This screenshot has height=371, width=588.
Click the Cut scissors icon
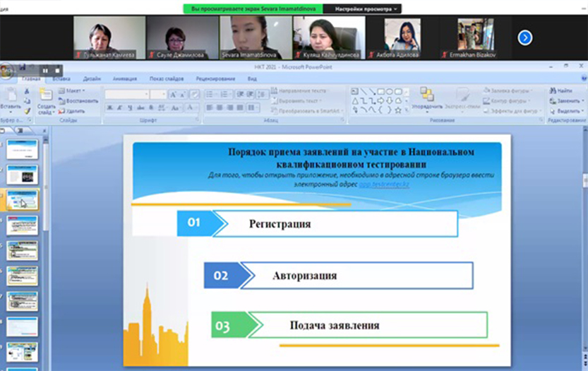pyautogui.click(x=27, y=90)
